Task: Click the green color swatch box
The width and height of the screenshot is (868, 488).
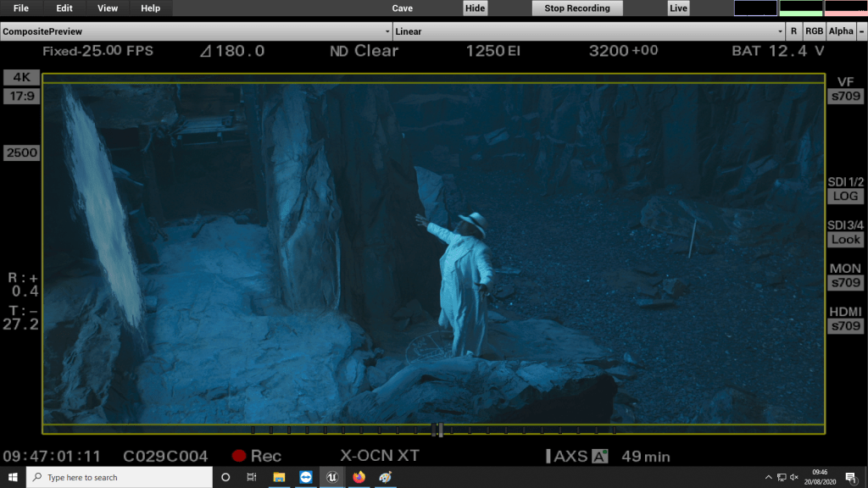Action: pyautogui.click(x=801, y=8)
